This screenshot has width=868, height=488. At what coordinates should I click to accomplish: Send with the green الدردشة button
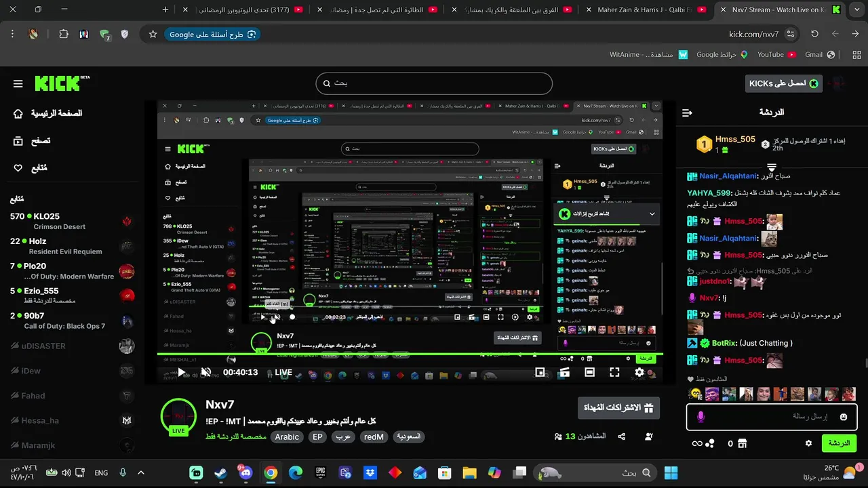[839, 443]
